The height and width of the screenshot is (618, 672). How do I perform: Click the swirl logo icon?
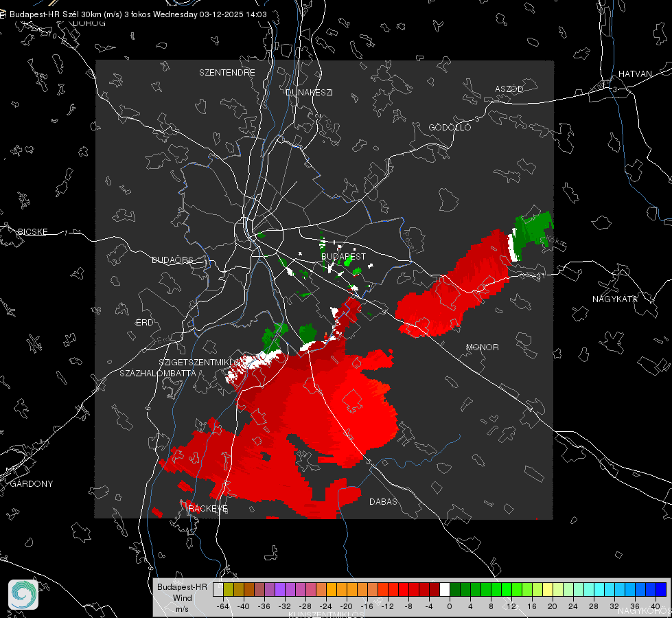pyautogui.click(x=23, y=595)
